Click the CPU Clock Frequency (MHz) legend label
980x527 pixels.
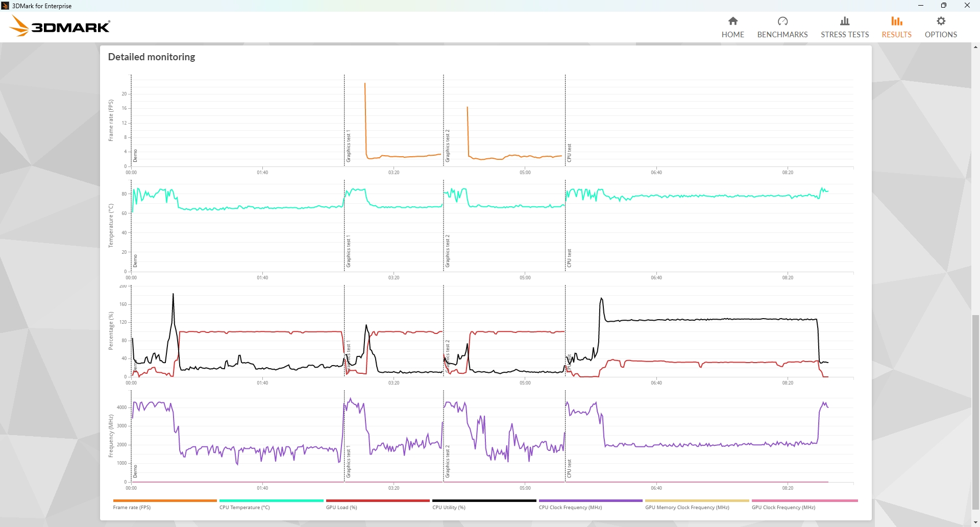tap(570, 508)
